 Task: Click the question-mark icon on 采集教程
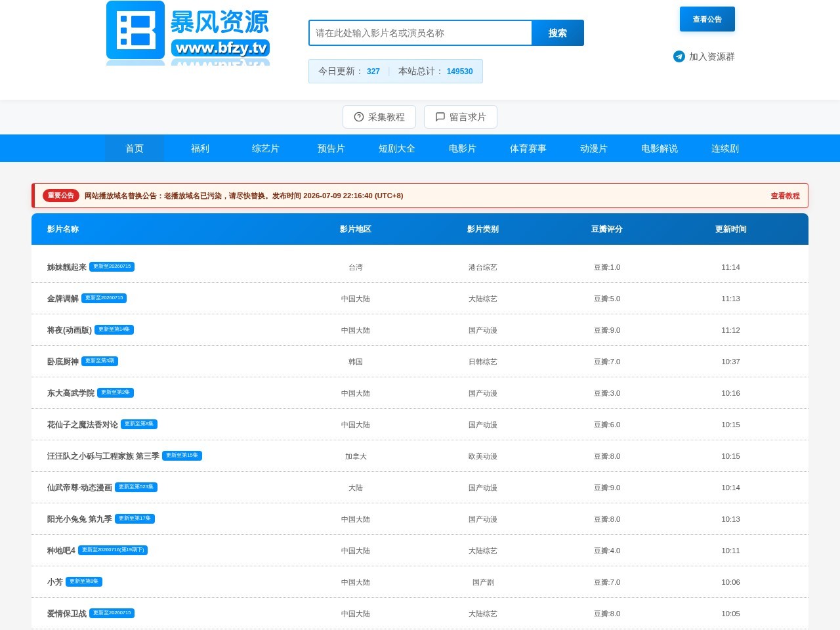[x=359, y=117]
